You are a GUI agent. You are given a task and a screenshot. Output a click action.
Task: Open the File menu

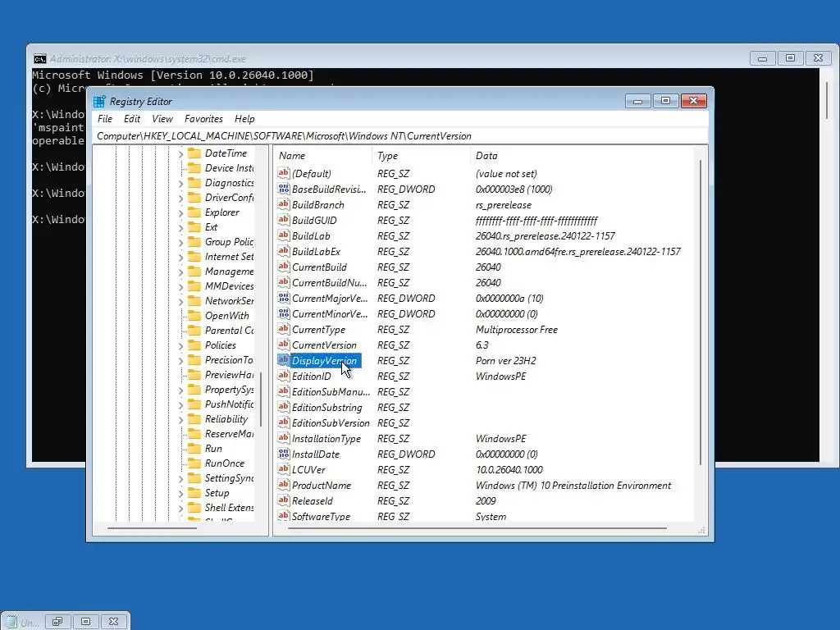105,119
